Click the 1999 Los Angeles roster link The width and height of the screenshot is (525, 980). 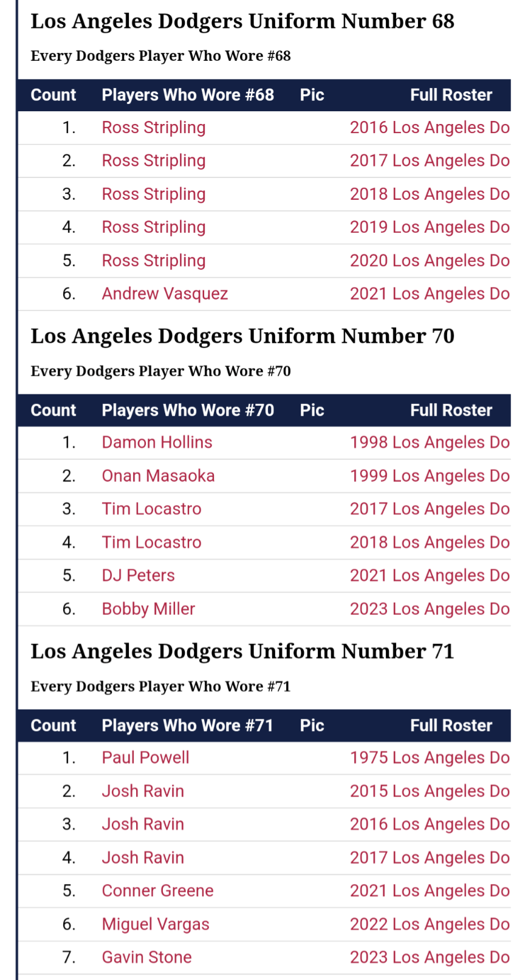point(430,476)
